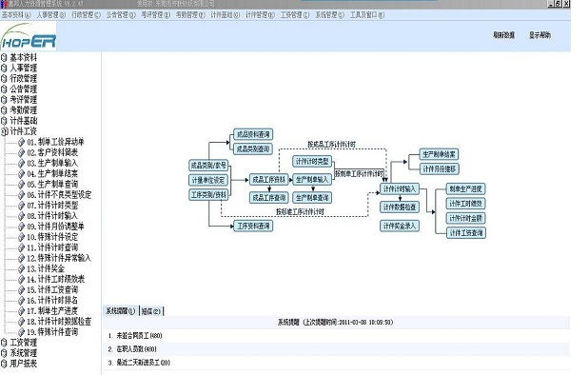Open tree item 14. 计件工时绩效表
Viewport: 588px width, 375px height.
pos(55,279)
